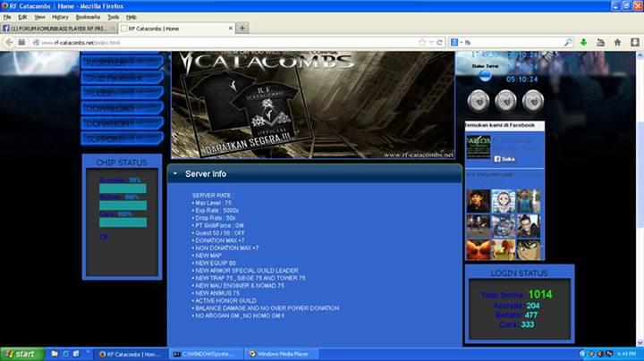Click the middle chip status bar
This screenshot has height=361, width=644.
tap(123, 206)
